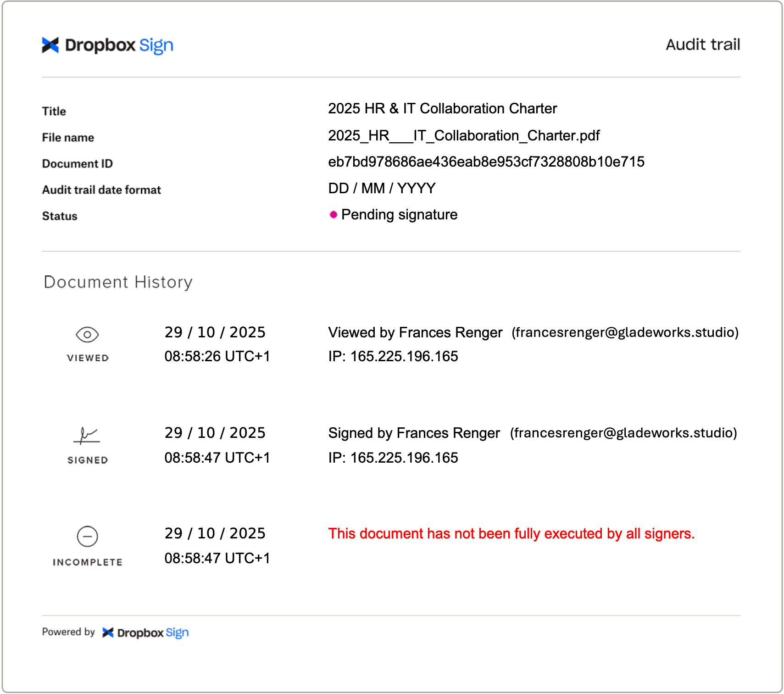Click the Dropbox Sign logo at top left

[107, 45]
